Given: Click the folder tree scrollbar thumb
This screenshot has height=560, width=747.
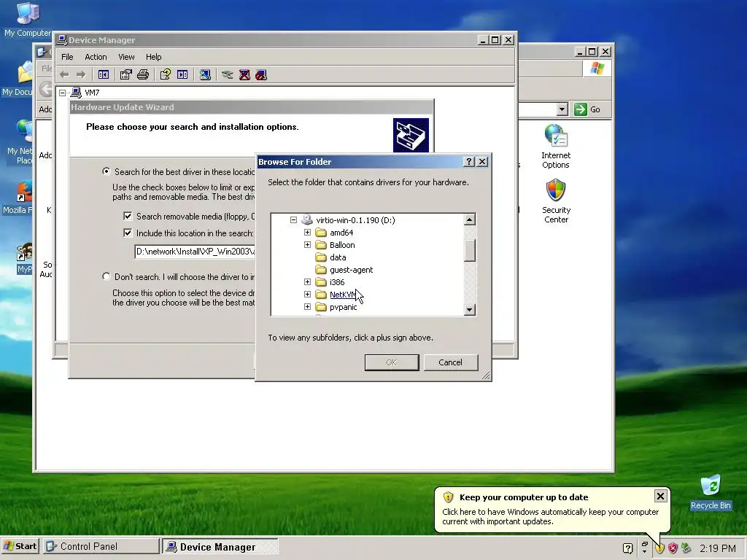Looking at the screenshot, I should [470, 251].
